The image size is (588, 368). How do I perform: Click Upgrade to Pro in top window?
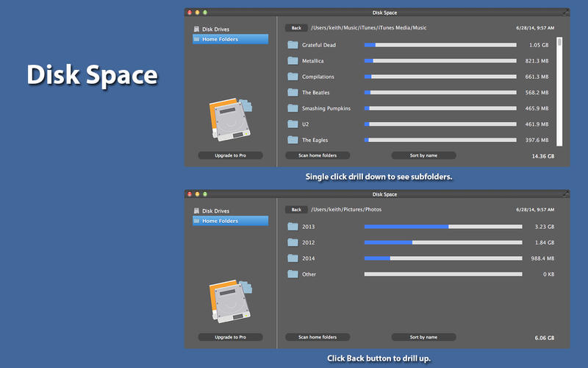coord(230,155)
